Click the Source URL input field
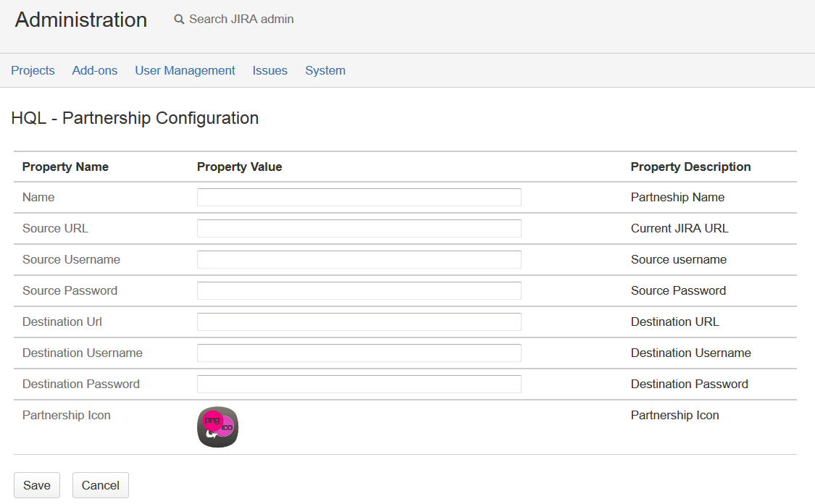The image size is (815, 504). point(359,228)
